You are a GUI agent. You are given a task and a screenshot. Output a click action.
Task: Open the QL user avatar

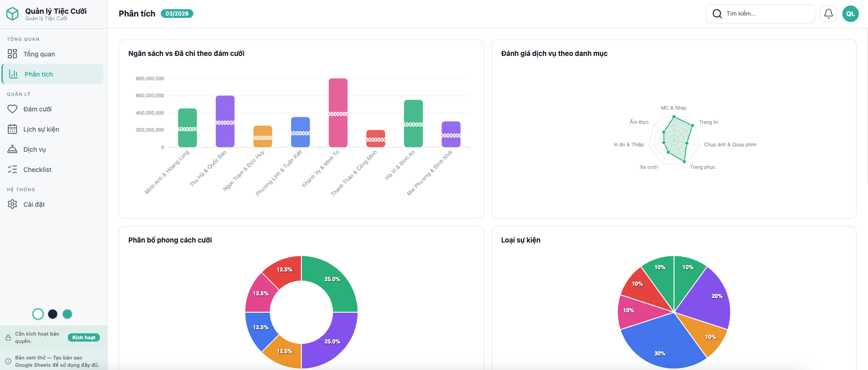pos(850,14)
